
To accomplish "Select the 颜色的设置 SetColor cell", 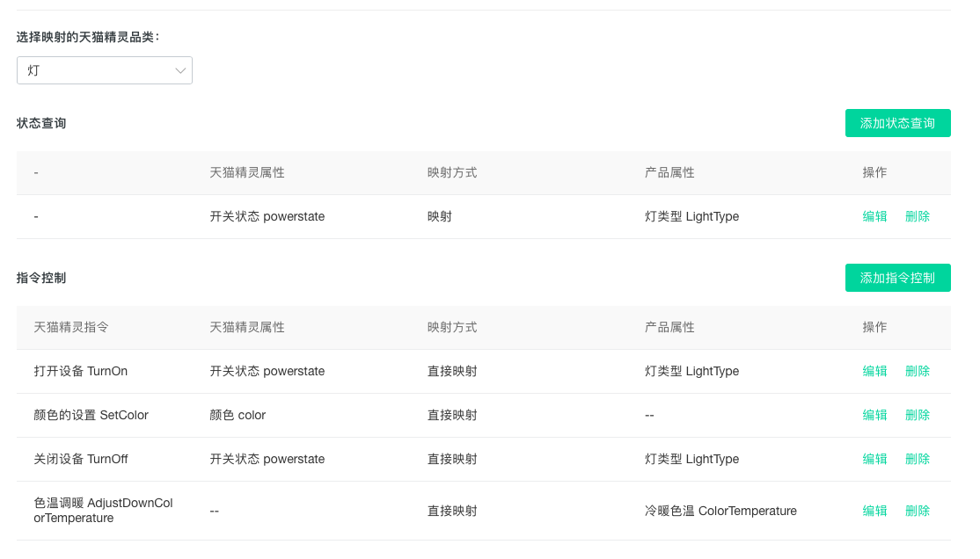I will coord(91,416).
